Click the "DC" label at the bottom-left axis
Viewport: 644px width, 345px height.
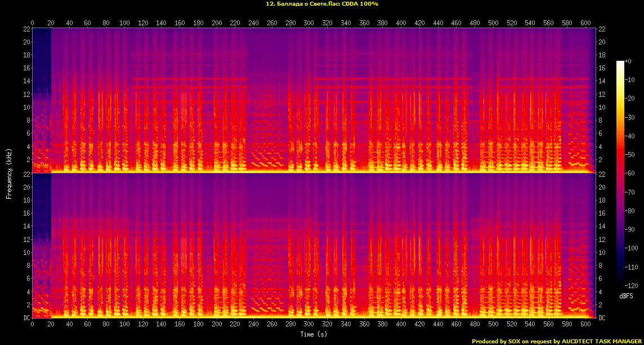pyautogui.click(x=26, y=318)
